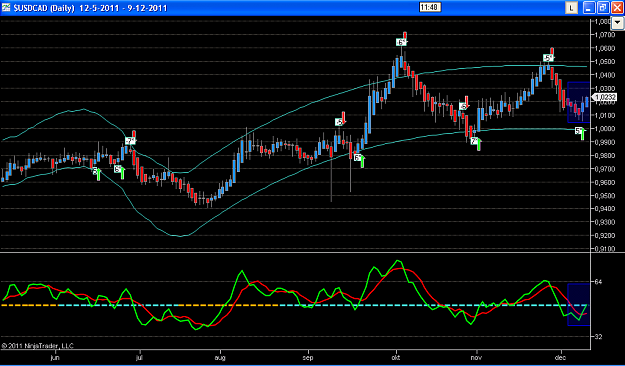
Task: Click the 'jun' date axis label
Action: pos(55,357)
